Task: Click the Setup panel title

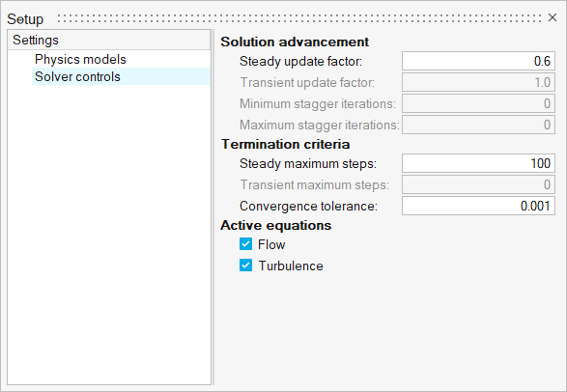Action: click(25, 19)
